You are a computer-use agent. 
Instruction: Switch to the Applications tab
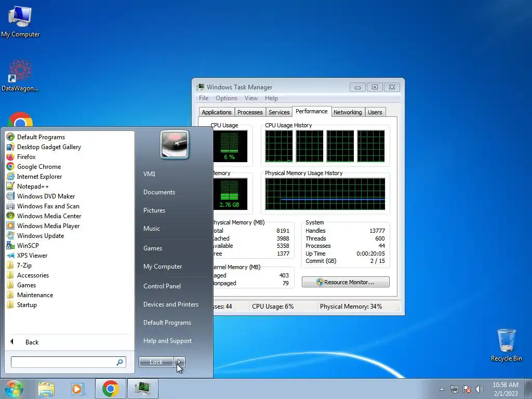coord(217,112)
